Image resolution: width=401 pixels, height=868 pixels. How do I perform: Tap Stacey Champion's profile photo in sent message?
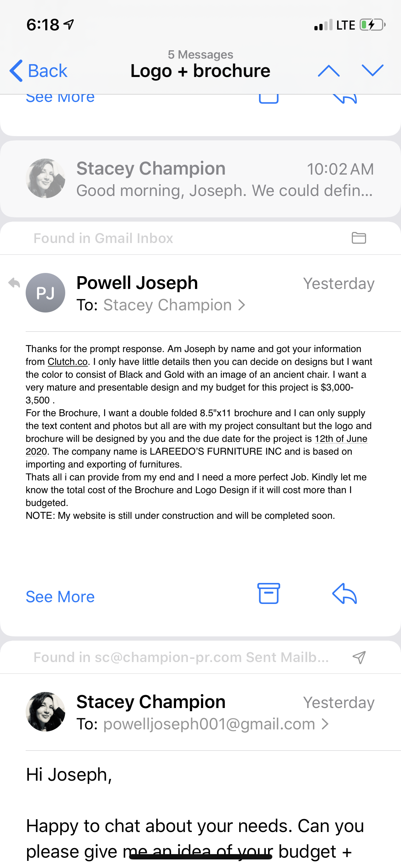45,712
